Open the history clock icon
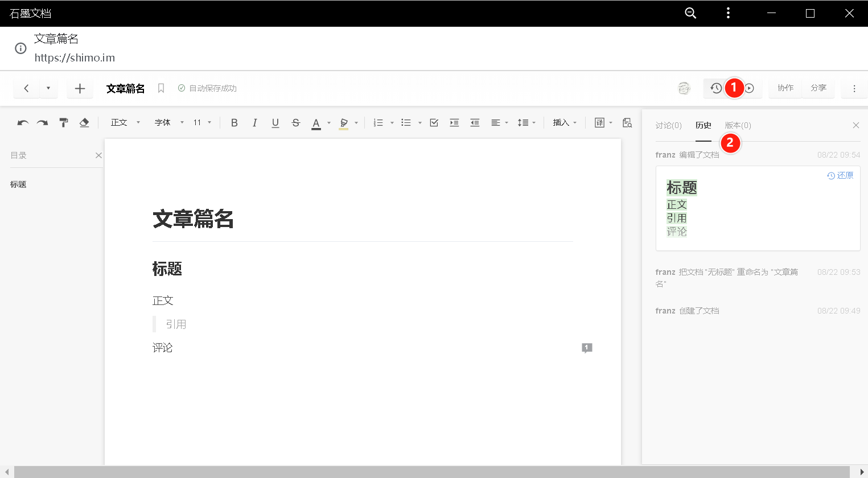Image resolution: width=868 pixels, height=478 pixels. click(x=716, y=88)
